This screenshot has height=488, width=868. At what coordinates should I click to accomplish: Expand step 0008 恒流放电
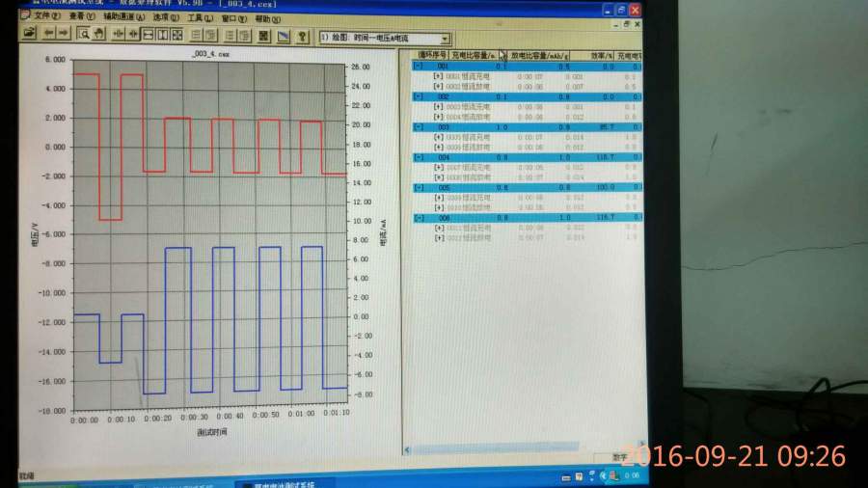[x=439, y=177]
